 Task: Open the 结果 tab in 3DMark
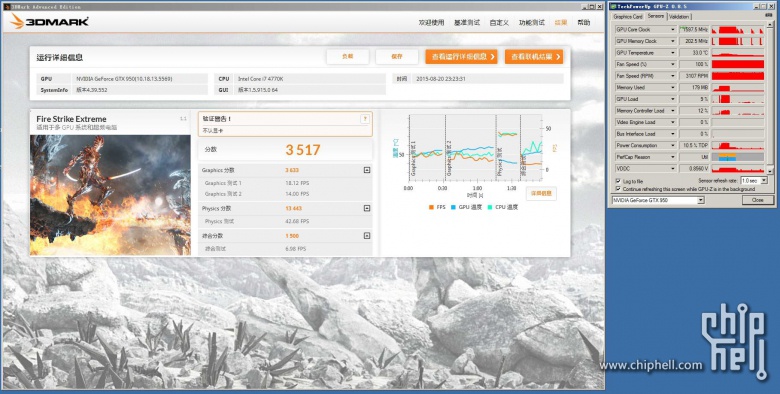pos(561,22)
